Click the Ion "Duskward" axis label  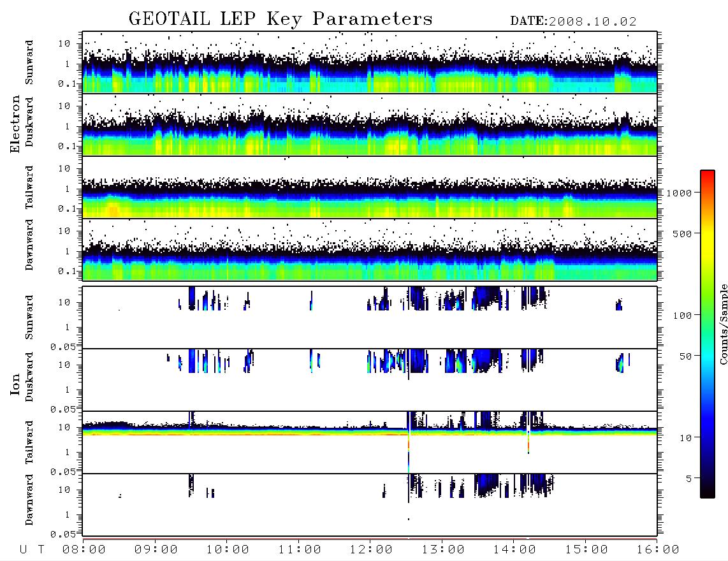pyautogui.click(x=29, y=377)
